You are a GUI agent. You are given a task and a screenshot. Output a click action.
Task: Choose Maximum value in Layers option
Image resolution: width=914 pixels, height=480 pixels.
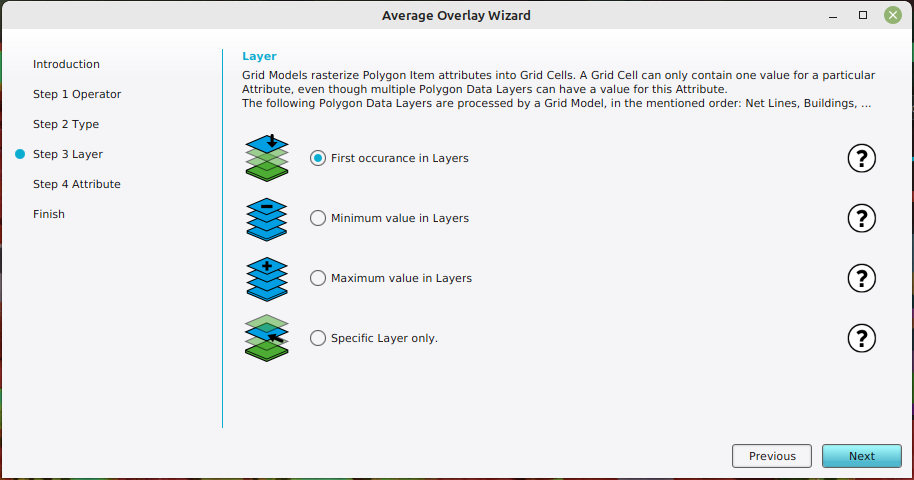(x=318, y=278)
